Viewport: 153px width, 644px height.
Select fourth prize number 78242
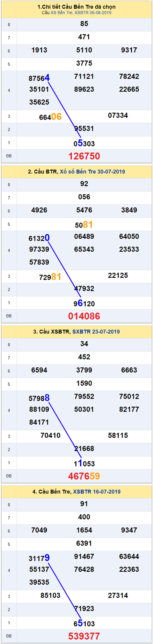point(129,77)
